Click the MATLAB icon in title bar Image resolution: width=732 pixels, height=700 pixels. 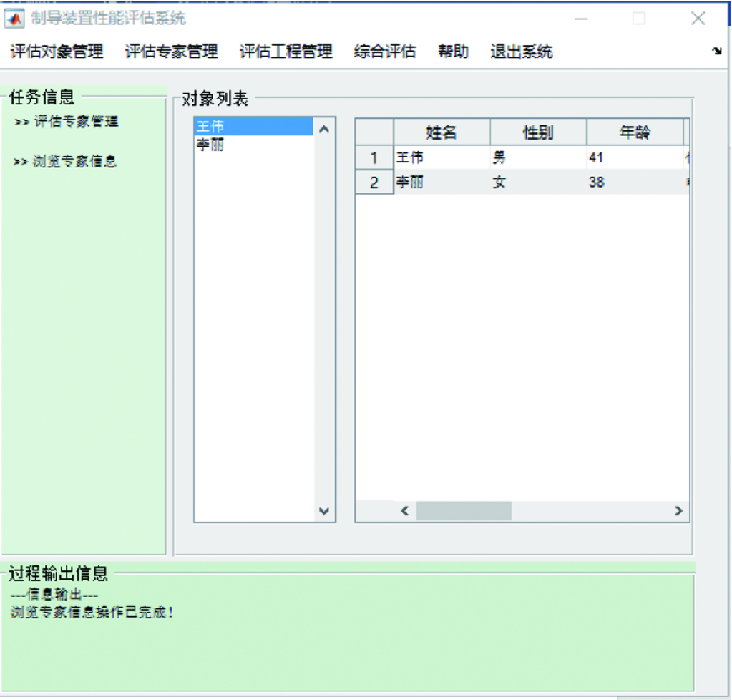tap(14, 19)
